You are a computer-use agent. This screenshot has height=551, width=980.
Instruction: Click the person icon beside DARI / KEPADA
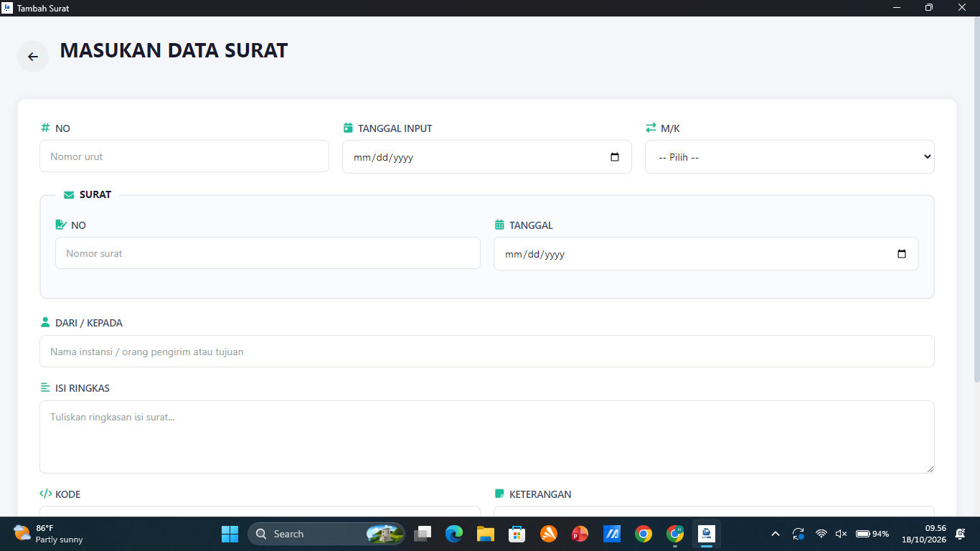(x=45, y=322)
